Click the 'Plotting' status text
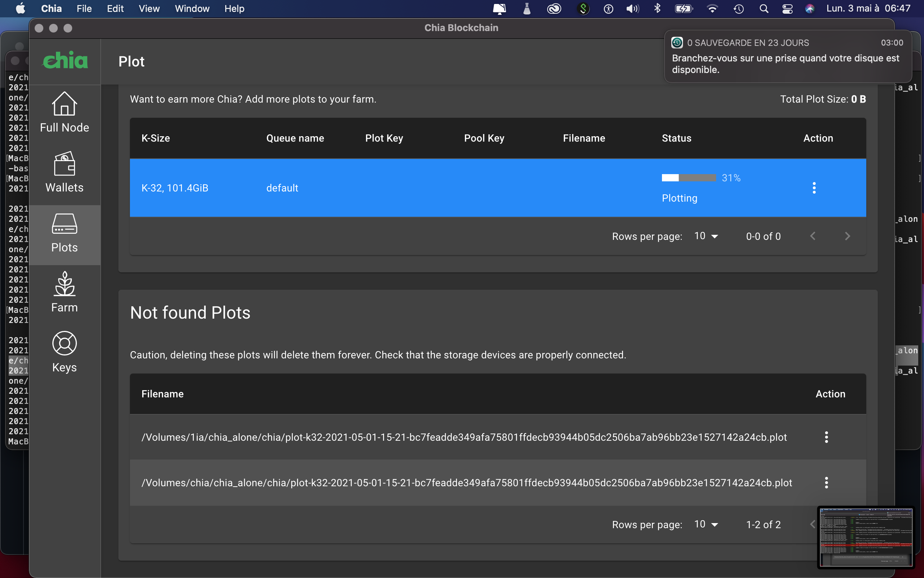The image size is (924, 578). [x=680, y=198]
